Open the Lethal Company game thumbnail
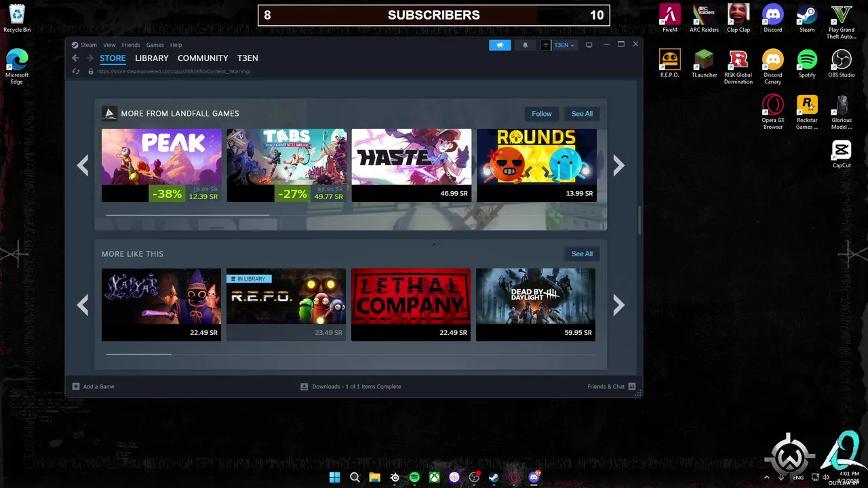This screenshot has height=488, width=868. coord(411,305)
